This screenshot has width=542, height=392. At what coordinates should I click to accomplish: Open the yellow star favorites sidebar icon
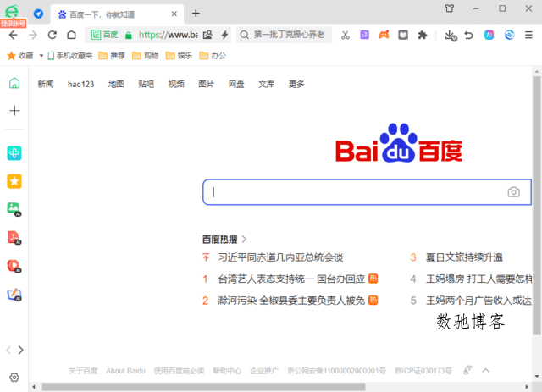14,181
